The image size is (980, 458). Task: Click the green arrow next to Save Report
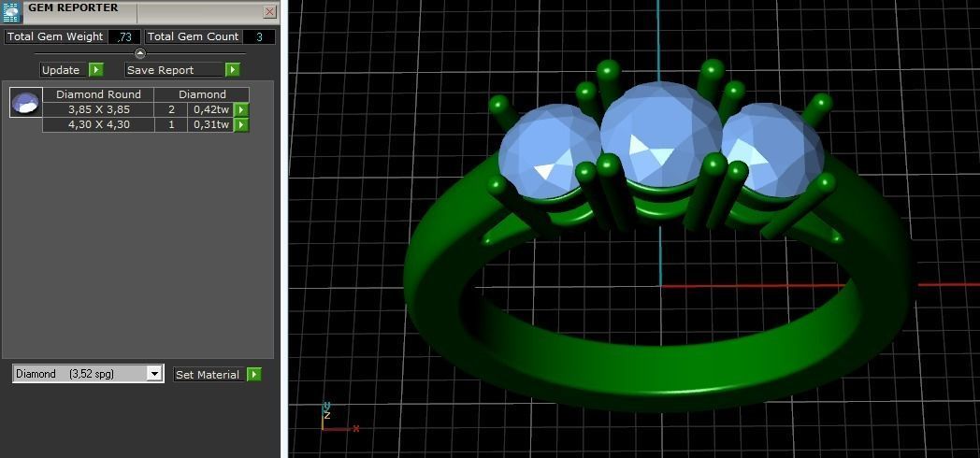(x=233, y=69)
